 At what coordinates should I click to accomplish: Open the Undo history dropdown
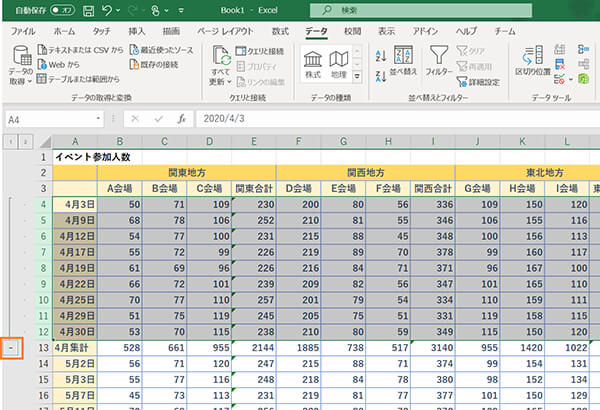tap(118, 11)
